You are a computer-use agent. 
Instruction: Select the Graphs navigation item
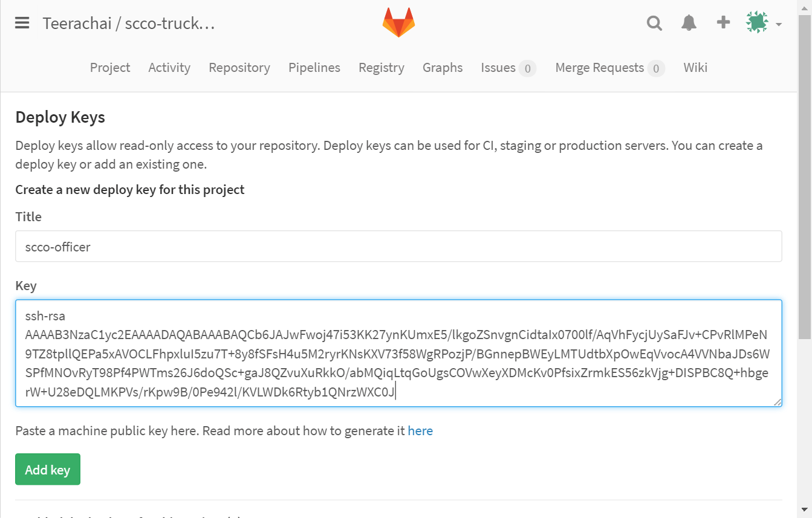(x=443, y=68)
